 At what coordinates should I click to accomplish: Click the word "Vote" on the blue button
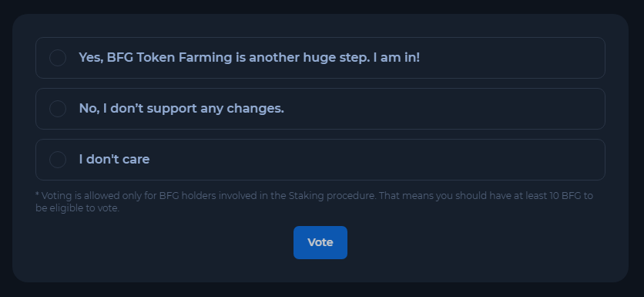pos(320,243)
